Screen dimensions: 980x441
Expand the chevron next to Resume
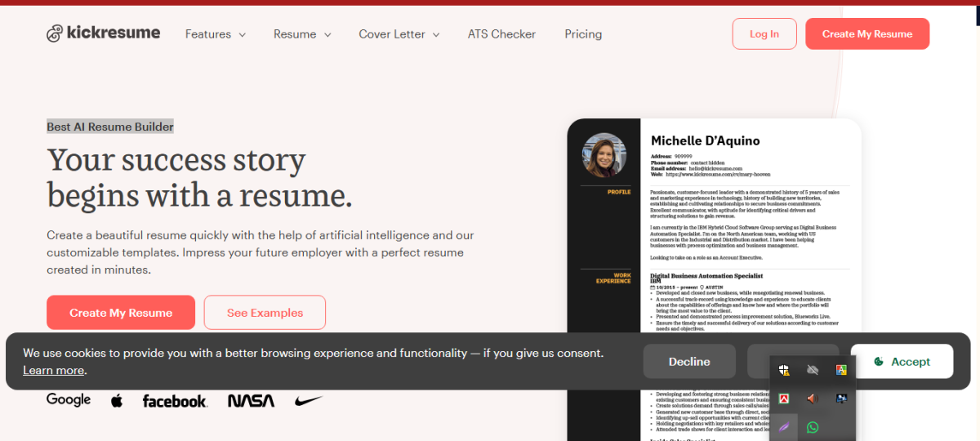pos(327,35)
